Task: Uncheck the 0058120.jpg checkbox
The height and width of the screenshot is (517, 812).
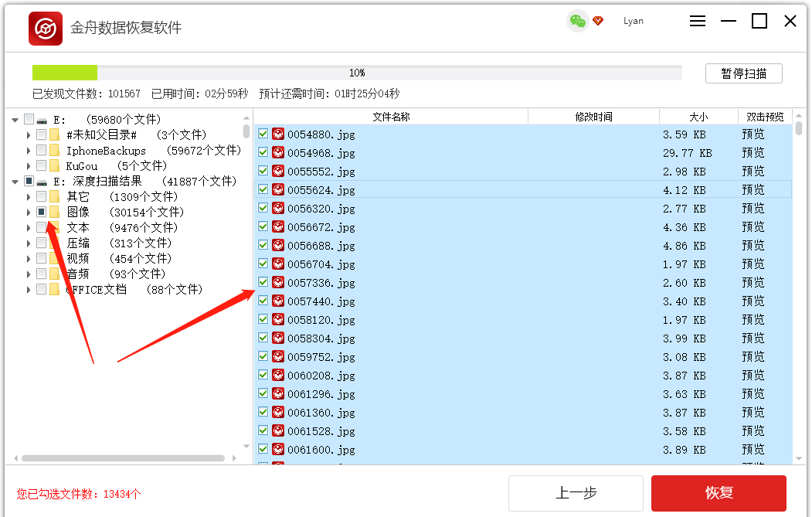Action: (x=263, y=319)
